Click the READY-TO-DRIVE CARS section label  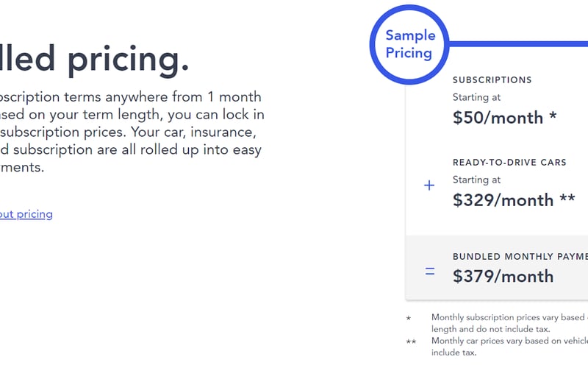[x=509, y=163]
